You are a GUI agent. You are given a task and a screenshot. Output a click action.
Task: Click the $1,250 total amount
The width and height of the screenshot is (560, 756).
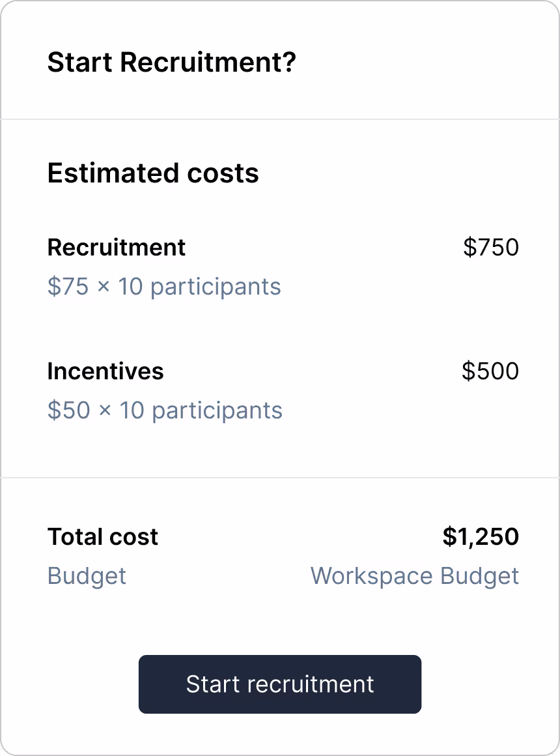coord(481,536)
